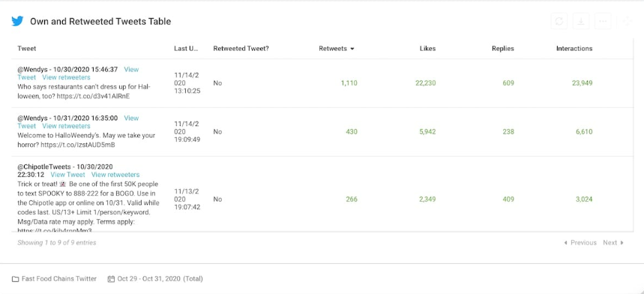Click the Twitter bird logo
This screenshot has width=644, height=294.
tap(17, 21)
